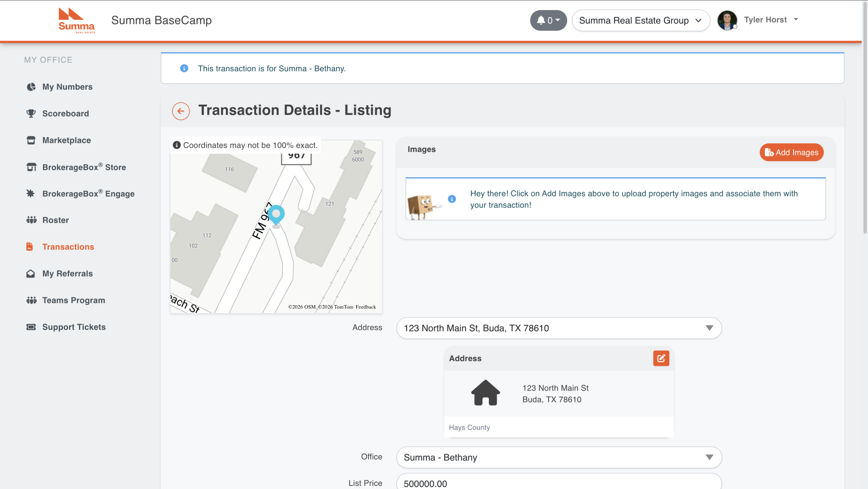This screenshot has width=868, height=489.
Task: Click the Hays County text
Action: point(469,428)
